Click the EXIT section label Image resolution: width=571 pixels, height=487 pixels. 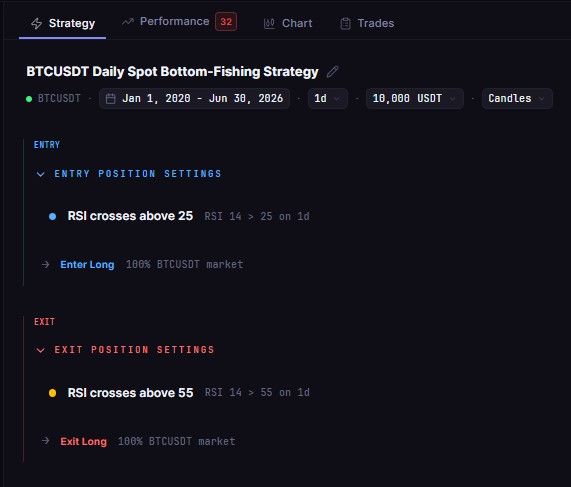[x=44, y=322]
